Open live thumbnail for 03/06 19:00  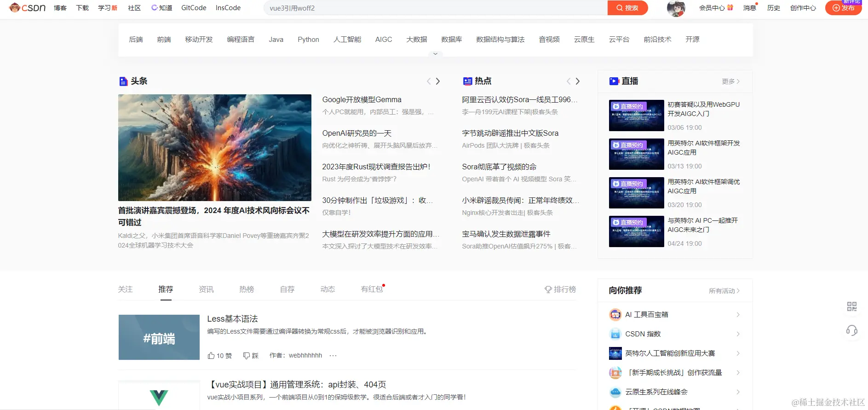click(x=637, y=115)
